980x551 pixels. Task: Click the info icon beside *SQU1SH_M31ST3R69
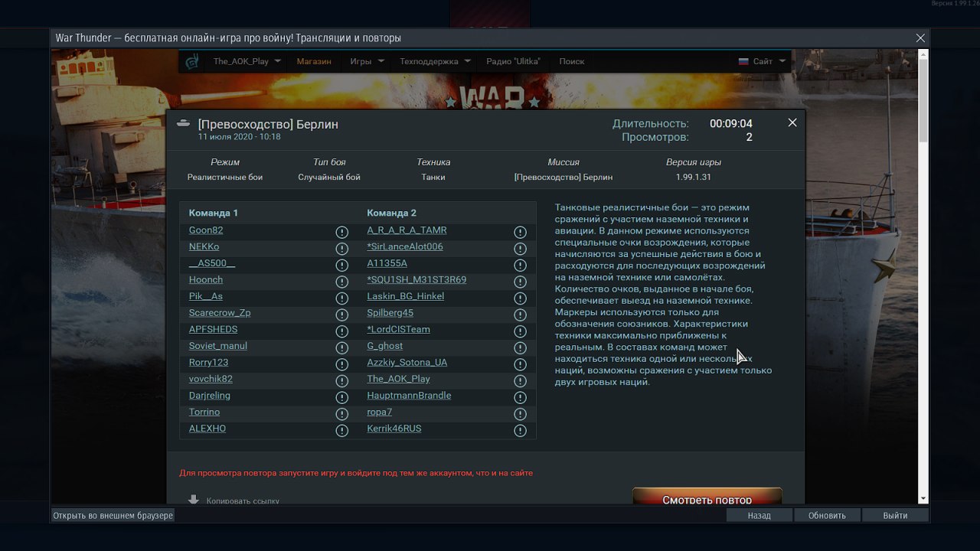click(520, 282)
